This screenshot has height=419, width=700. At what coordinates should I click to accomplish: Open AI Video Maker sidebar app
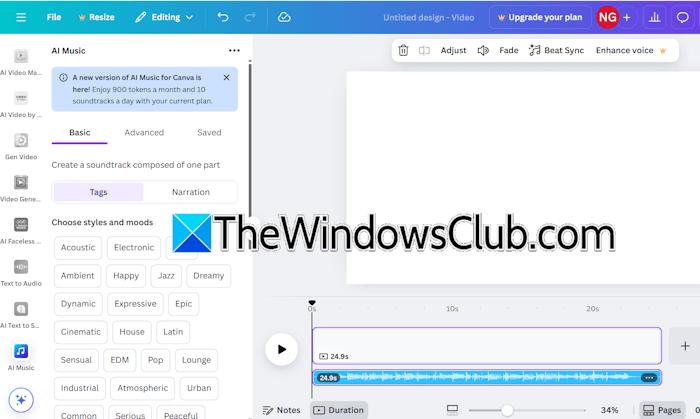[21, 62]
